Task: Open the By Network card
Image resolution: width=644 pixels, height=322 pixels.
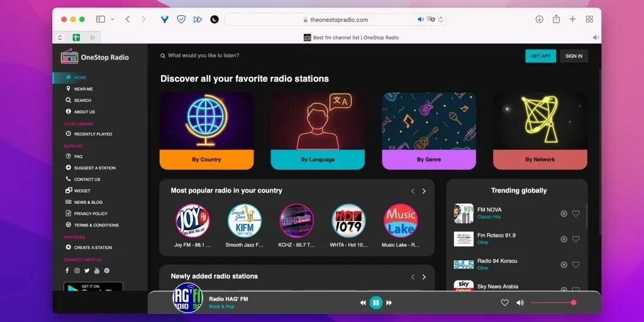Action: (540, 131)
